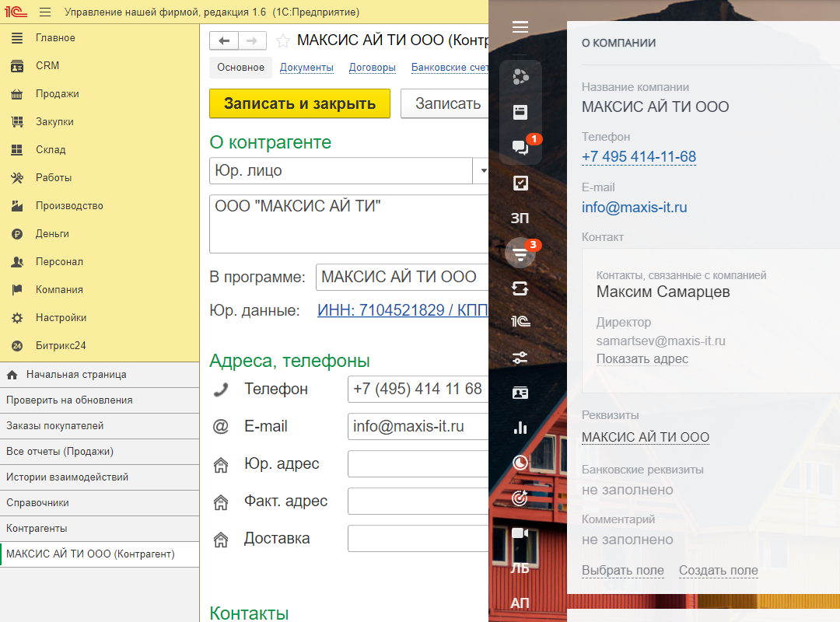Image resolution: width=840 pixels, height=622 pixels.
Task: Open the Банковские счета tab link
Action: tap(450, 68)
